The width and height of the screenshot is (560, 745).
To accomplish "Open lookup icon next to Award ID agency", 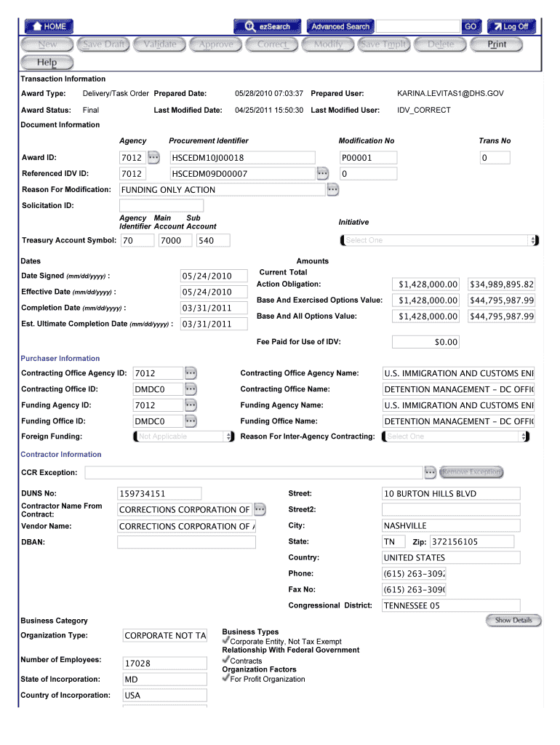I will pos(153,157).
